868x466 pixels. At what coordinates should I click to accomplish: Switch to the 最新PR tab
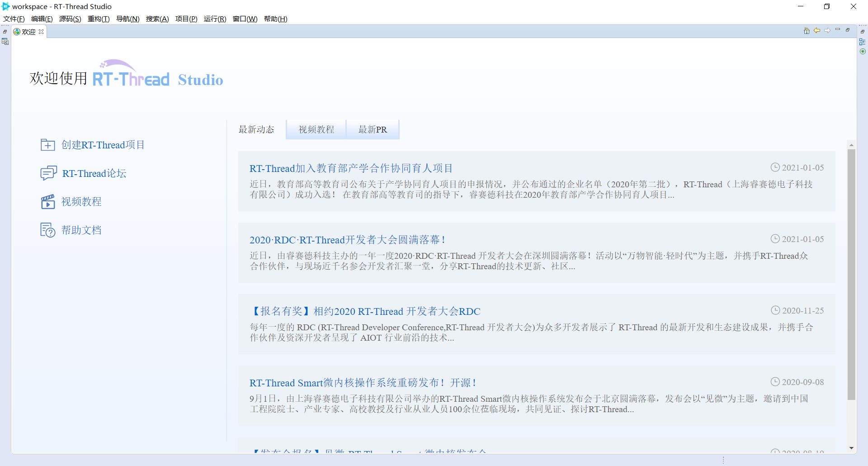[373, 129]
